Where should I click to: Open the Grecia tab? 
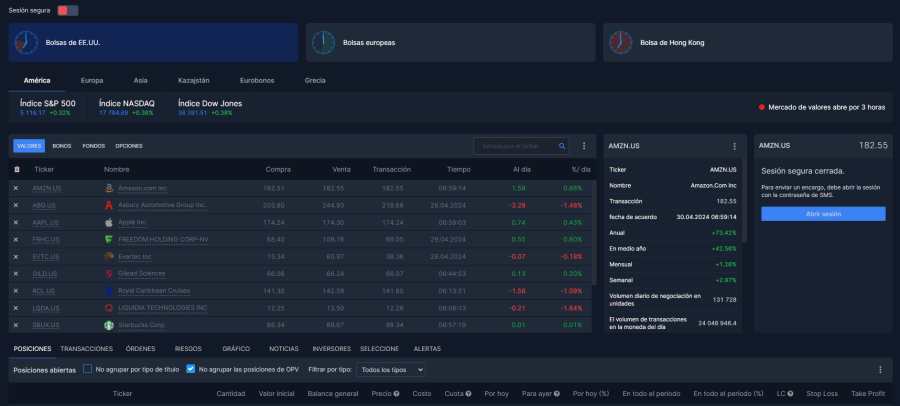click(x=315, y=80)
